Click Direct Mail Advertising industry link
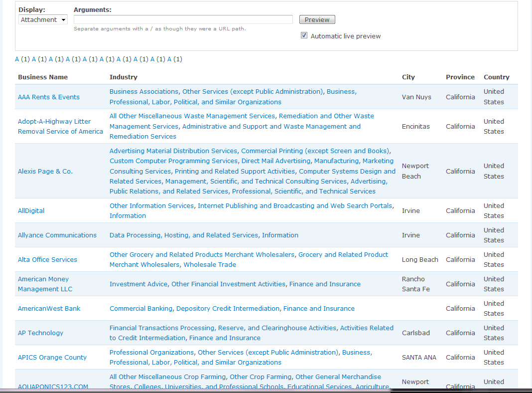Image resolution: width=532 pixels, height=393 pixels. (x=276, y=161)
